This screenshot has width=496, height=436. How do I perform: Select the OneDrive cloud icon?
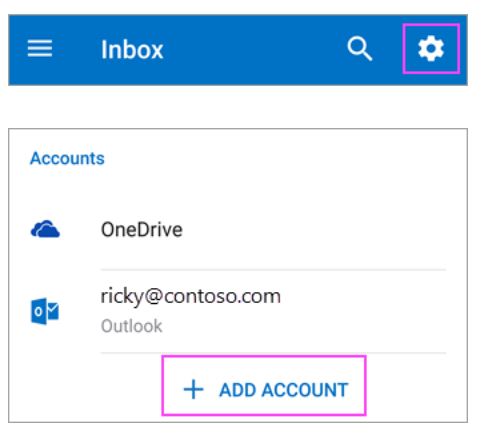(x=45, y=229)
